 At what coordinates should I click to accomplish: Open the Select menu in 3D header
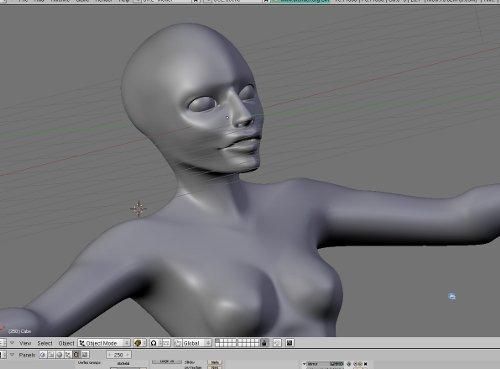[x=45, y=343]
